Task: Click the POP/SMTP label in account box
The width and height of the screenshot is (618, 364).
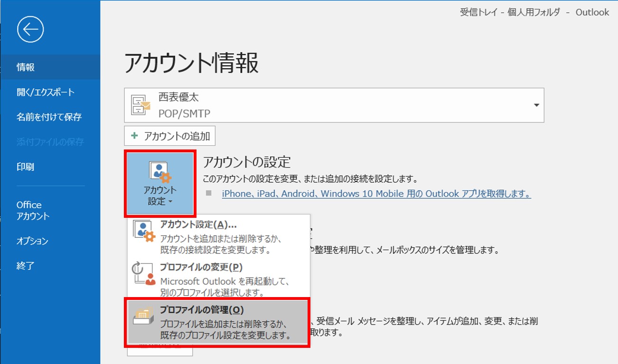Action: (184, 113)
